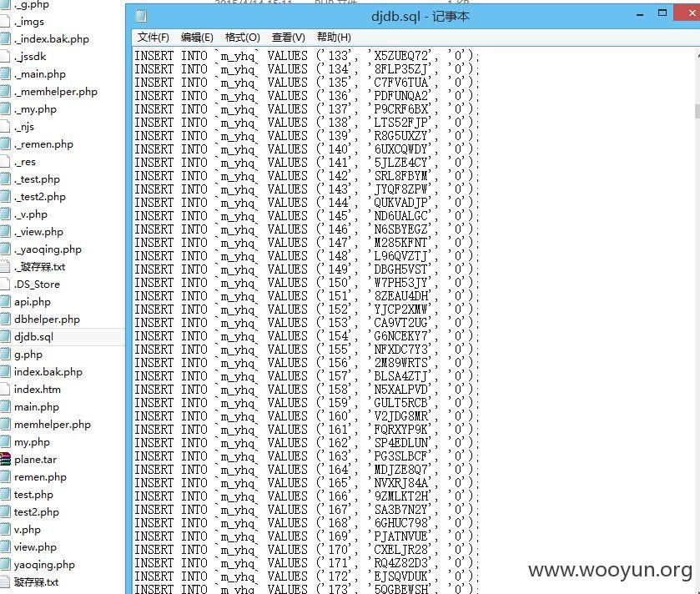This screenshot has height=594, width=700.
Task: Select memhelper.php file name
Action: (x=53, y=425)
